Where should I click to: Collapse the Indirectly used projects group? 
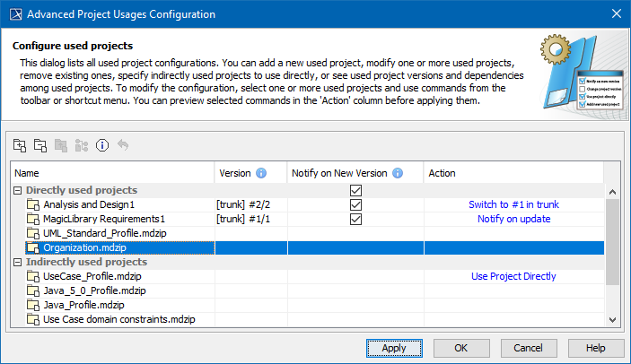[x=18, y=263]
